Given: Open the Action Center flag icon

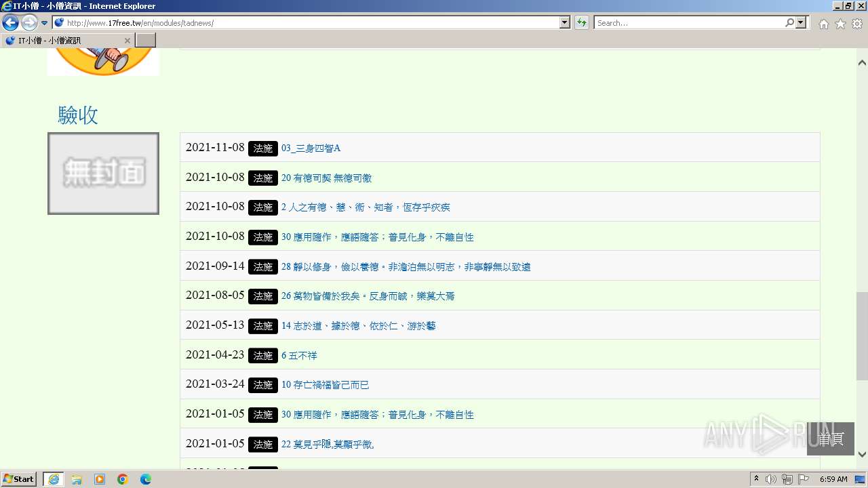Looking at the screenshot, I should (x=804, y=479).
